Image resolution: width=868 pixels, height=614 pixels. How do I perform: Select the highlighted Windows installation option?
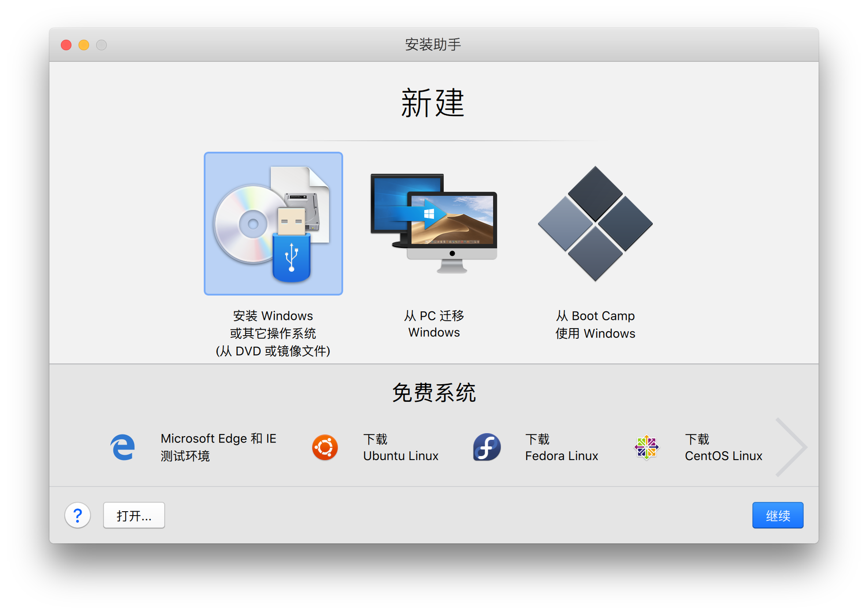273,222
